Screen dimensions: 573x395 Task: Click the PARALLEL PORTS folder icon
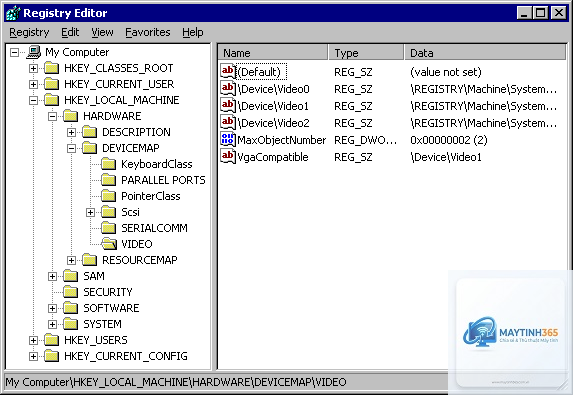[109, 180]
